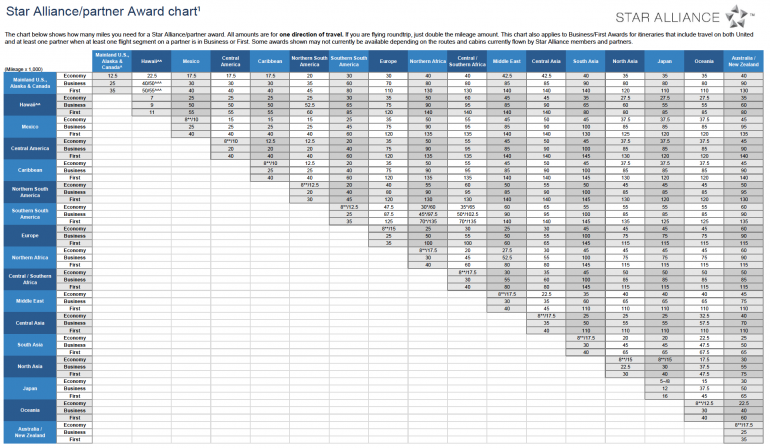Image resolution: width=770 pixels, height=448 pixels.
Task: Click the Australia / New Zealand column header
Action: click(743, 61)
